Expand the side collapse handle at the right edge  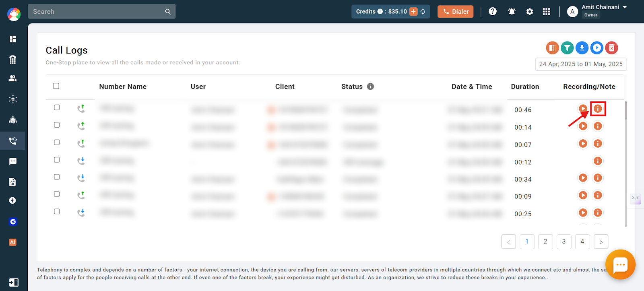click(x=636, y=198)
